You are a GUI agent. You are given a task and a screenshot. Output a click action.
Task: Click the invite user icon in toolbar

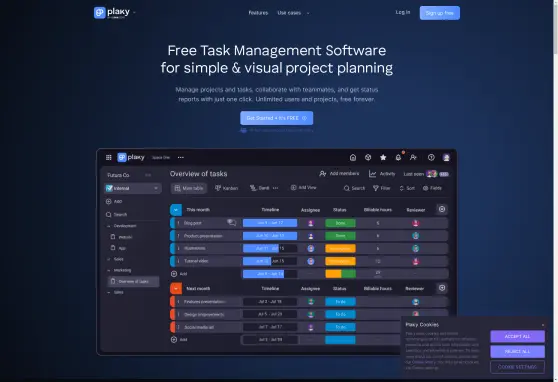[413, 157]
